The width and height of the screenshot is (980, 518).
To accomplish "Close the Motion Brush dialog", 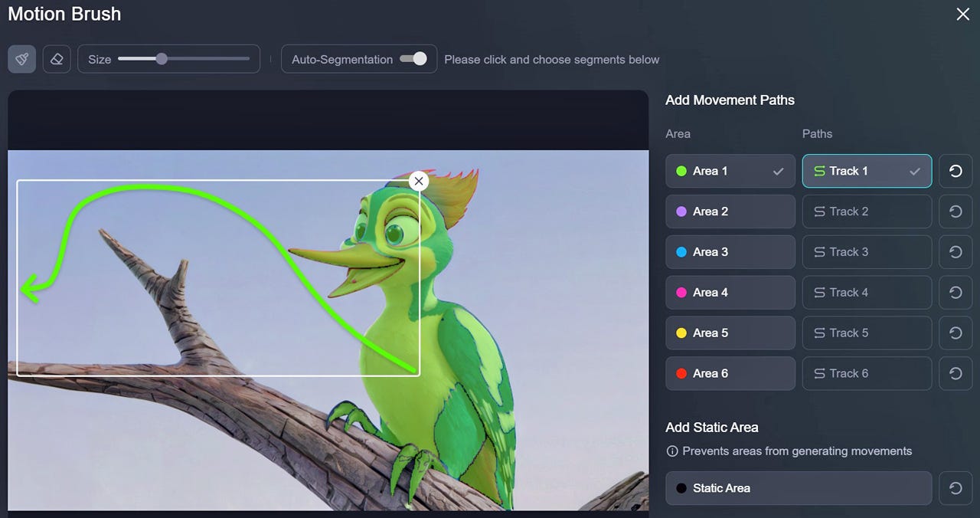I will 963,14.
